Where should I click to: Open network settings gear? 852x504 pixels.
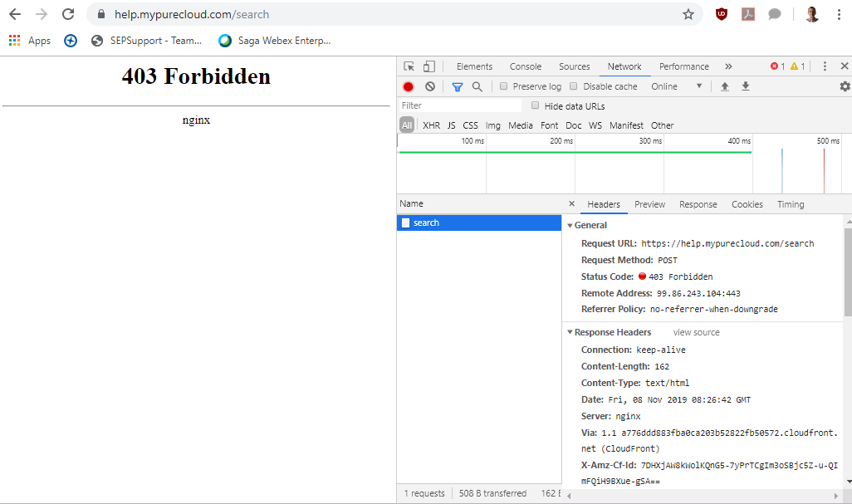845,86
